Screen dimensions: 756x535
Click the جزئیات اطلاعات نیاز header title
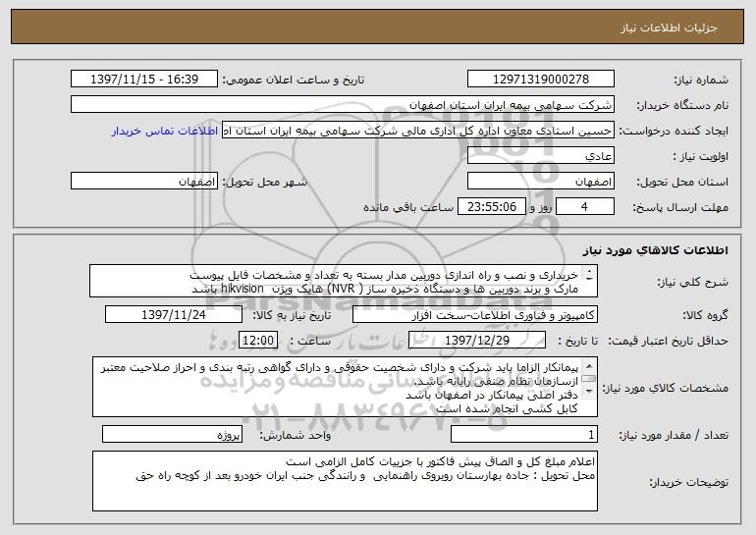(x=669, y=27)
